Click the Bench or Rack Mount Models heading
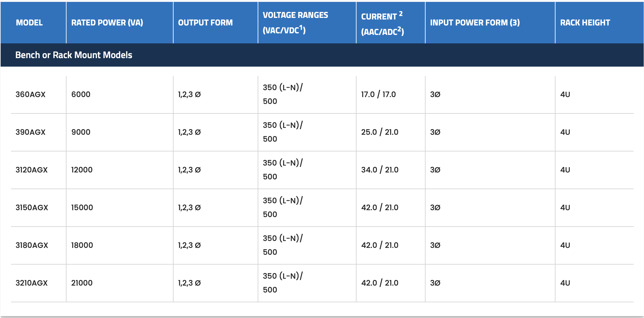644x318 pixels. 74,55
